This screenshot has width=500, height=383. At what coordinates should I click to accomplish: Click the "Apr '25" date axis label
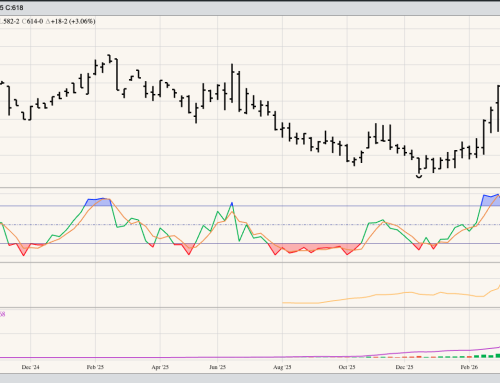pyautogui.click(x=160, y=367)
